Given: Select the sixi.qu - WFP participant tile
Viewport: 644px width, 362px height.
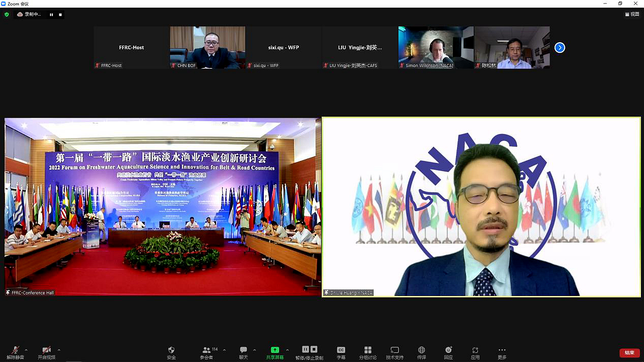Looking at the screenshot, I should click(284, 48).
